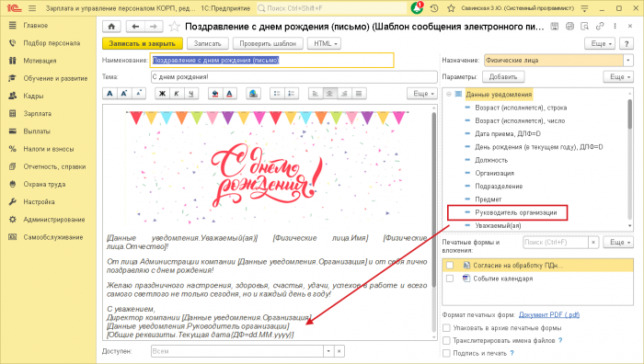Open the HTML dropdown button
The height and width of the screenshot is (364, 644).
tap(324, 43)
